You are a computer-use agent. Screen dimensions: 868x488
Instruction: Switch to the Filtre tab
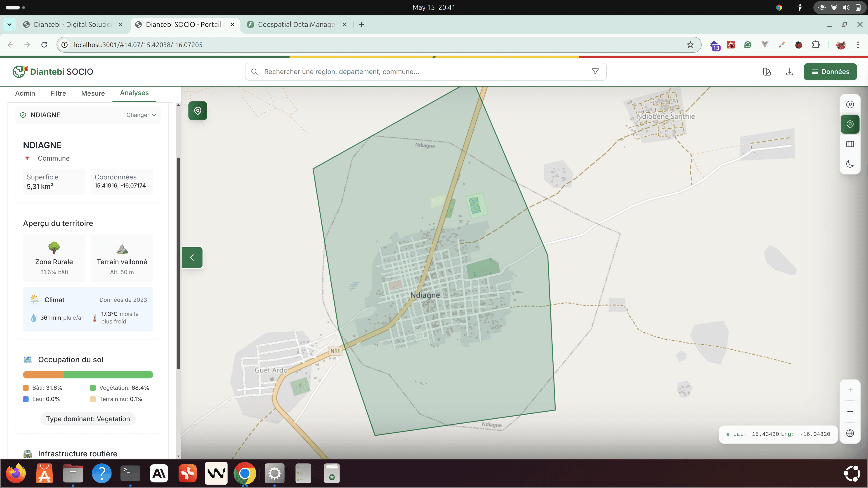[x=58, y=93]
